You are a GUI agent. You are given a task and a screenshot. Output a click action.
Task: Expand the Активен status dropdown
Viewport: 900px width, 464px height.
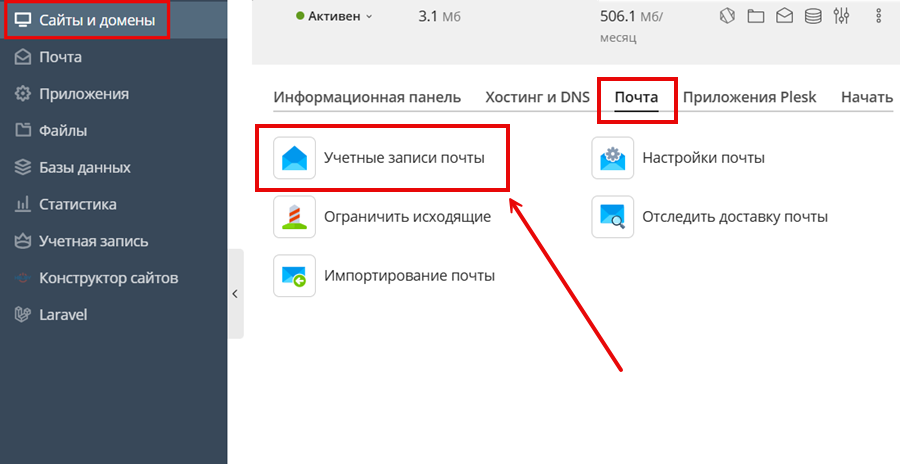(x=335, y=16)
